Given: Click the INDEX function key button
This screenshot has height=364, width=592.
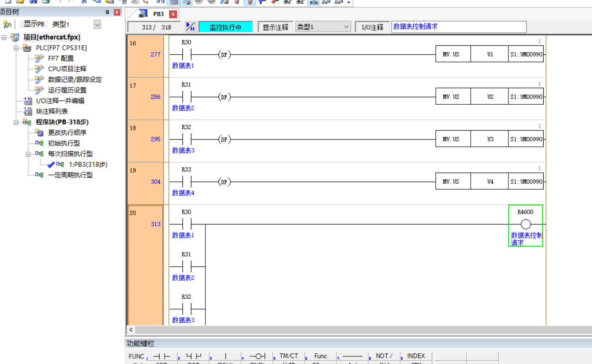Looking at the screenshot, I should click(416, 356).
